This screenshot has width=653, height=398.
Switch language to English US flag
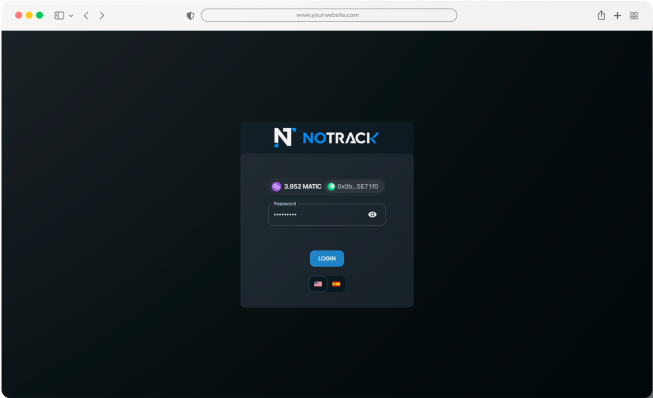(318, 284)
